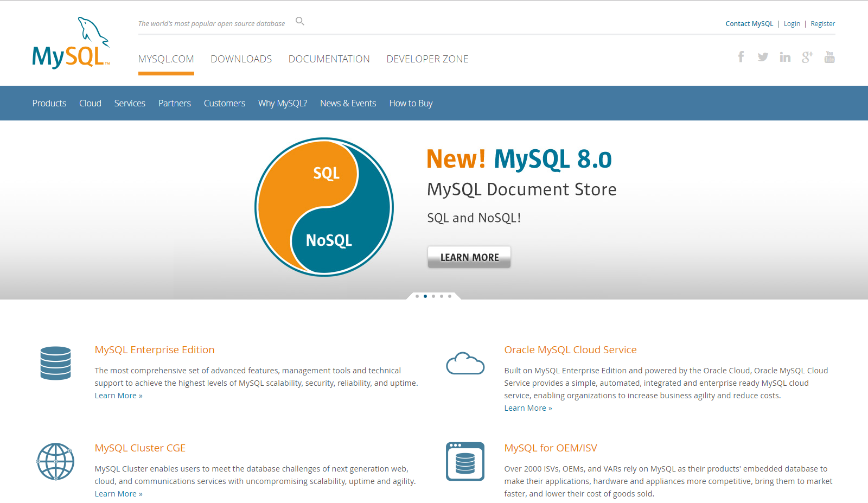
Task: Open the DOWNLOADS tab
Action: [241, 59]
